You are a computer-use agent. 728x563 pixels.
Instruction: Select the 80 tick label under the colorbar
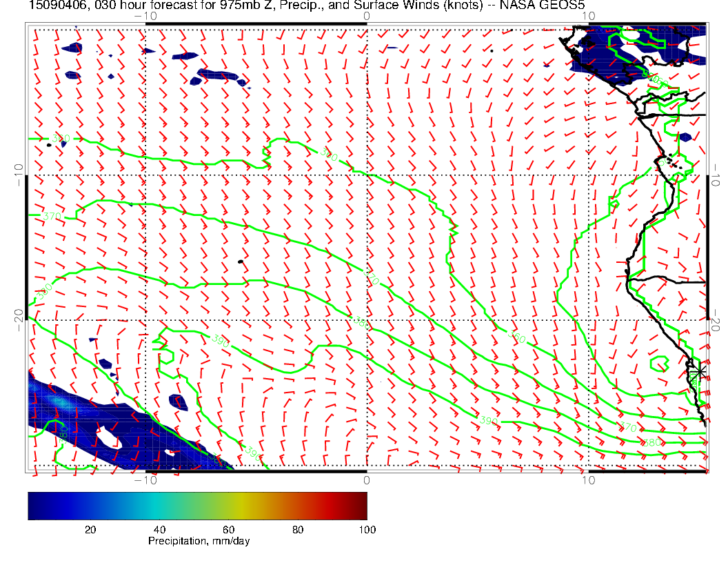298,529
